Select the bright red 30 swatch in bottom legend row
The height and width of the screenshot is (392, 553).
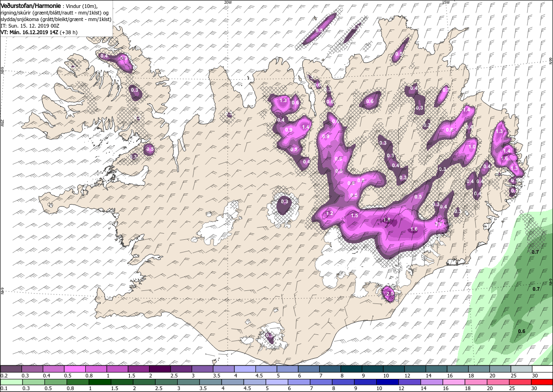pyautogui.click(x=542, y=382)
